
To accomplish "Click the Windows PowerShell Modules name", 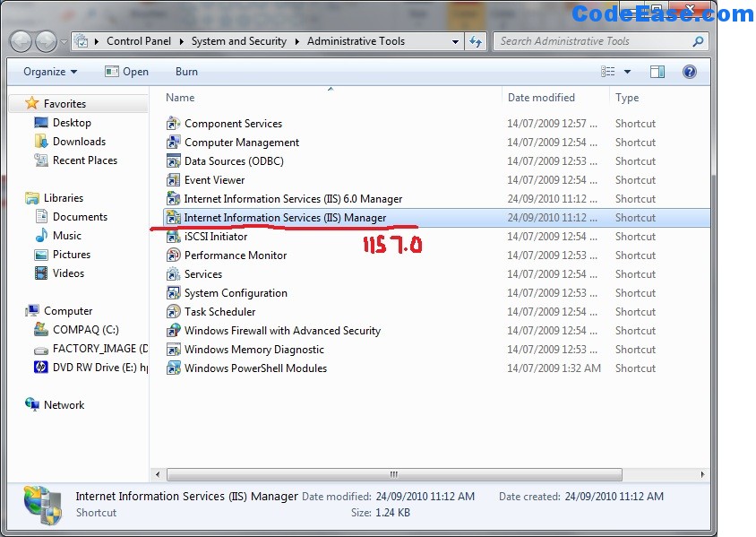I will click(255, 368).
